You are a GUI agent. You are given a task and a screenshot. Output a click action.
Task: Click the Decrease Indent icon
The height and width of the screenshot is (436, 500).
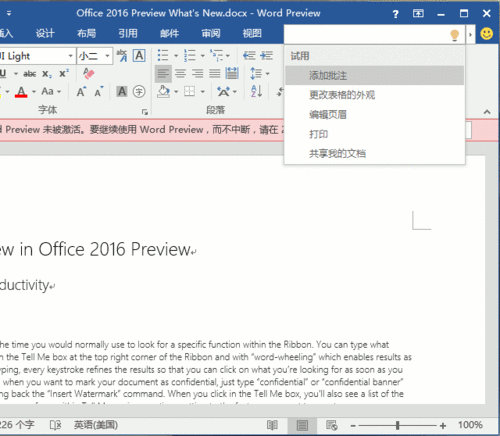[249, 55]
